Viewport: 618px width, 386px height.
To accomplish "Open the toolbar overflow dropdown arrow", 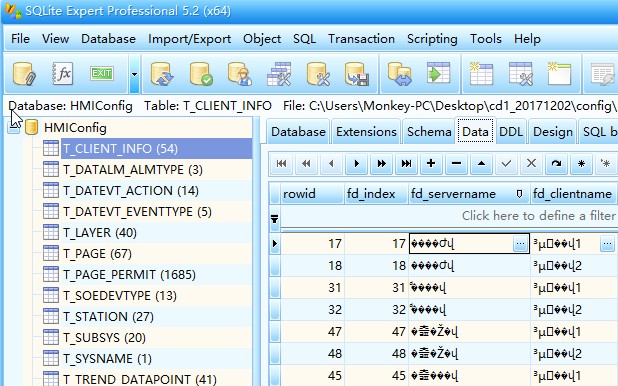I will pos(134,74).
